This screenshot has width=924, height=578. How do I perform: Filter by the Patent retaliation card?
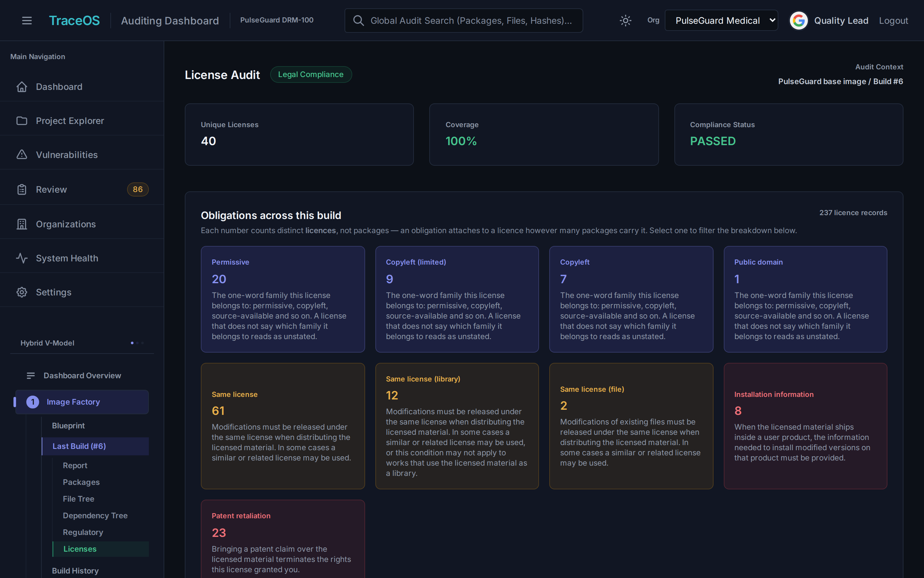click(283, 539)
